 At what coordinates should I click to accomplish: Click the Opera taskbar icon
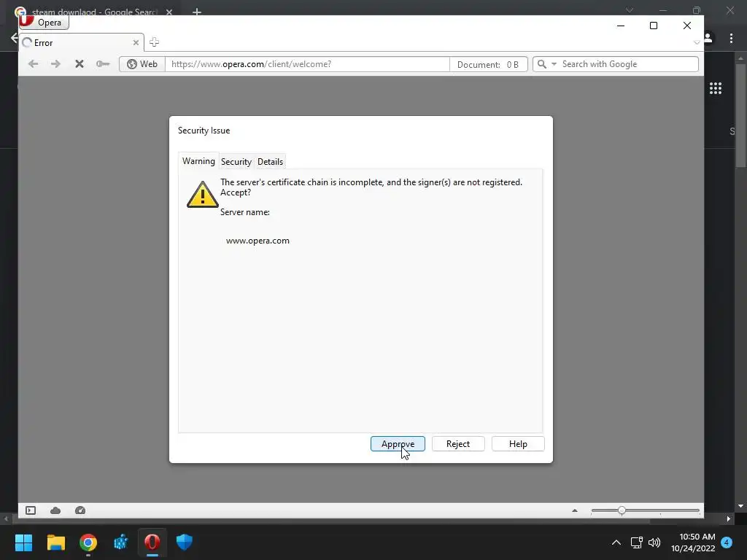(152, 542)
